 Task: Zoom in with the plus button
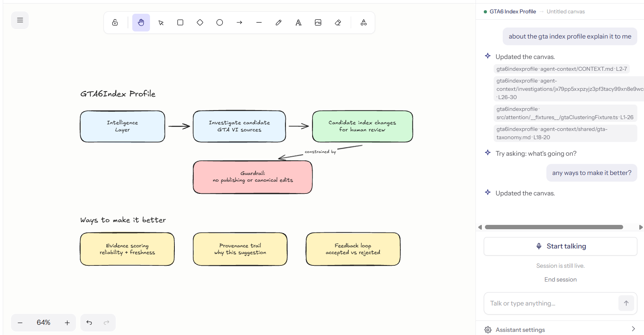coord(67,323)
